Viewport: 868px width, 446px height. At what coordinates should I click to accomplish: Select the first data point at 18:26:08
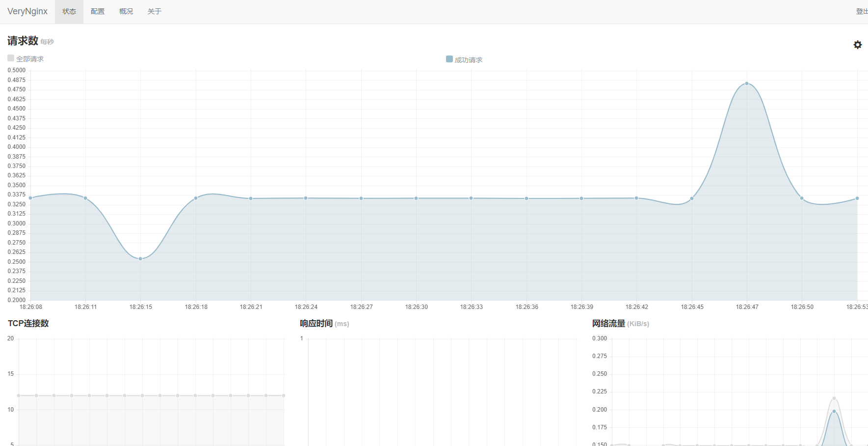[30, 198]
